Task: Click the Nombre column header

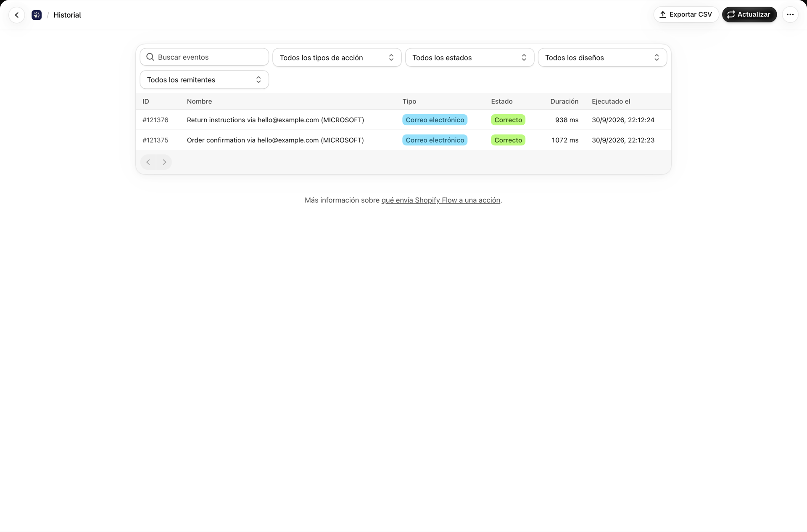Action: 199,102
